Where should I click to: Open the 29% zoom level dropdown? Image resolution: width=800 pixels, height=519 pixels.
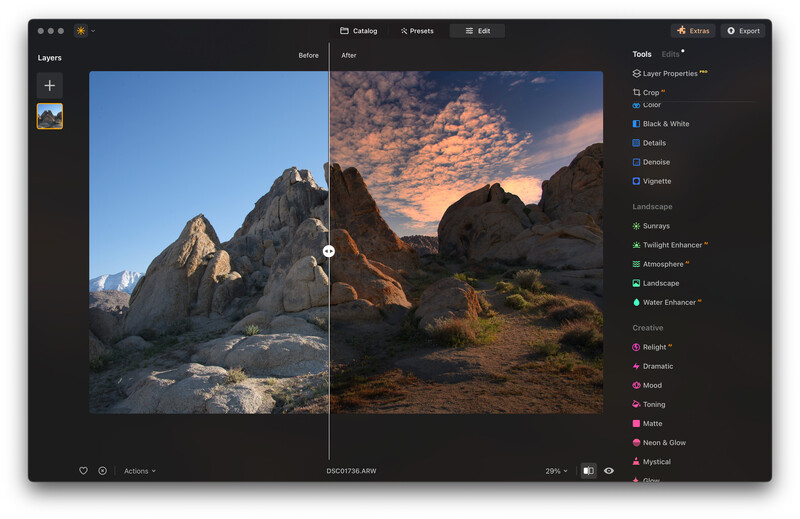click(556, 471)
